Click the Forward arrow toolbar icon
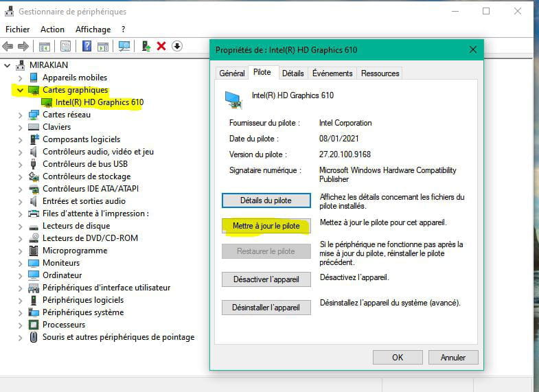 [x=23, y=46]
